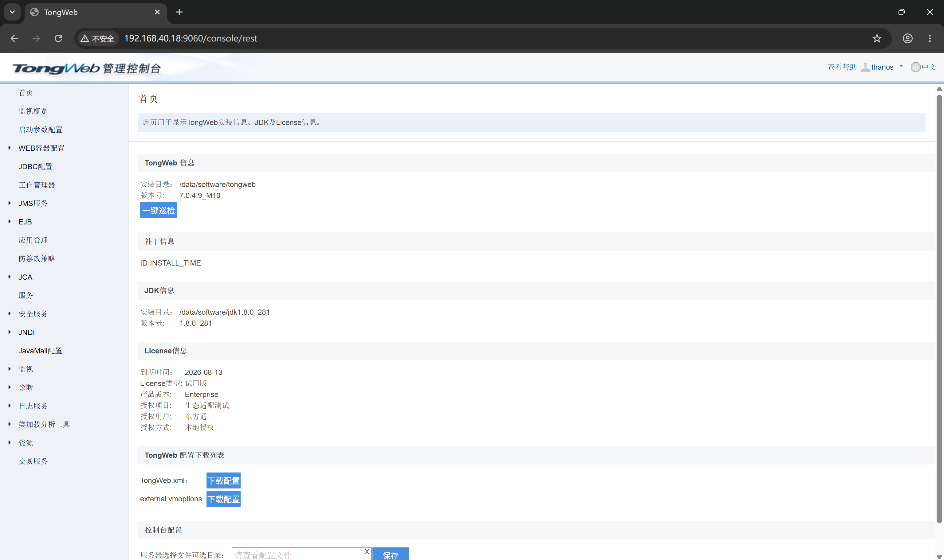
Task: Expand the JCA menu arrow
Action: (10, 277)
